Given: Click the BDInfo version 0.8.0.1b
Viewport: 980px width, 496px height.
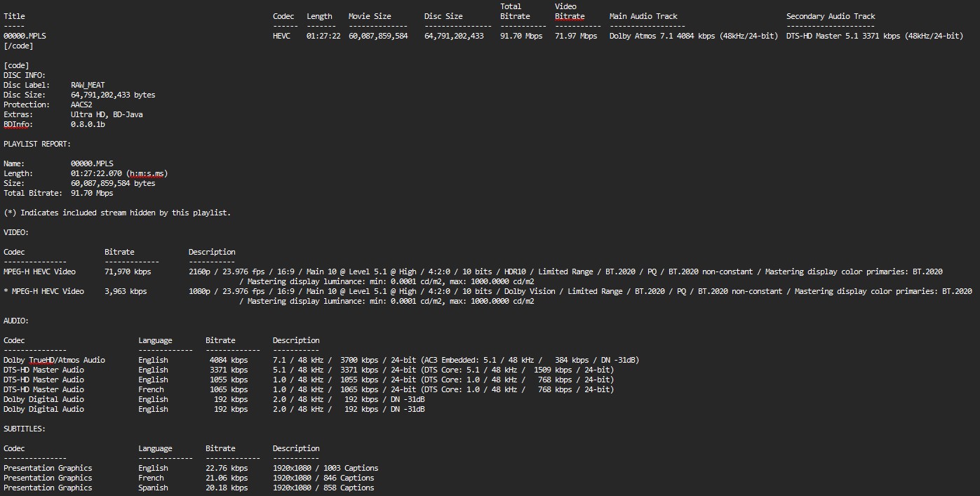Looking at the screenshot, I should (88, 124).
